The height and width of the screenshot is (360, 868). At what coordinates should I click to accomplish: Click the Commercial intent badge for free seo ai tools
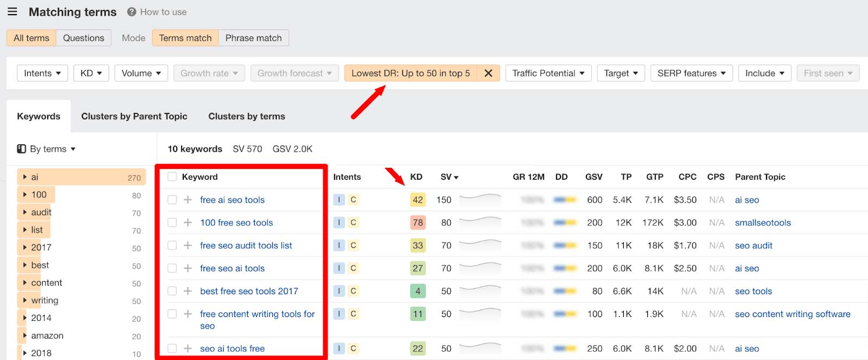353,268
